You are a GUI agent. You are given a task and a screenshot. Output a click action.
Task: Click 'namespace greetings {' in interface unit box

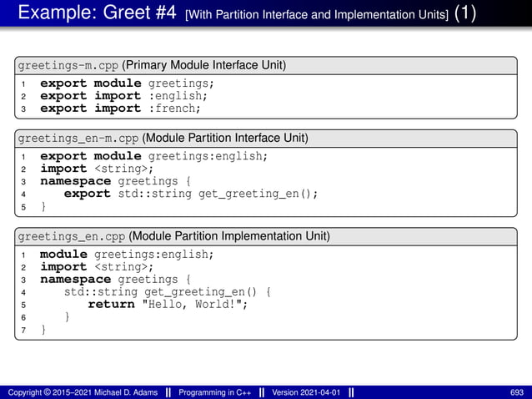click(x=115, y=181)
